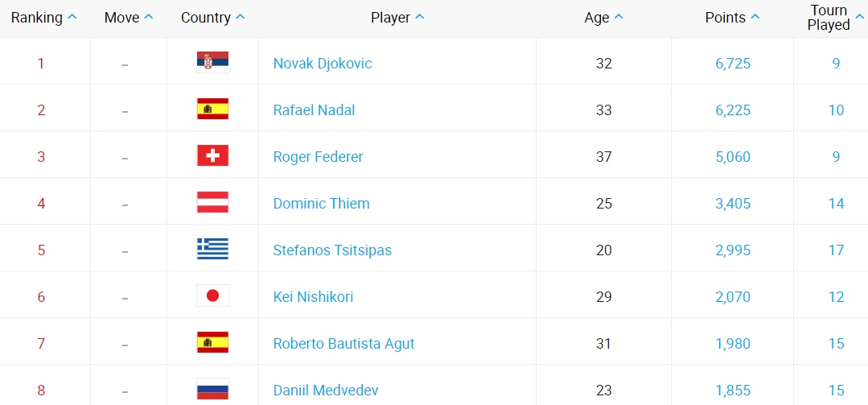The image size is (868, 405).
Task: Open Novak Djokovic's player profile
Action: (x=323, y=63)
